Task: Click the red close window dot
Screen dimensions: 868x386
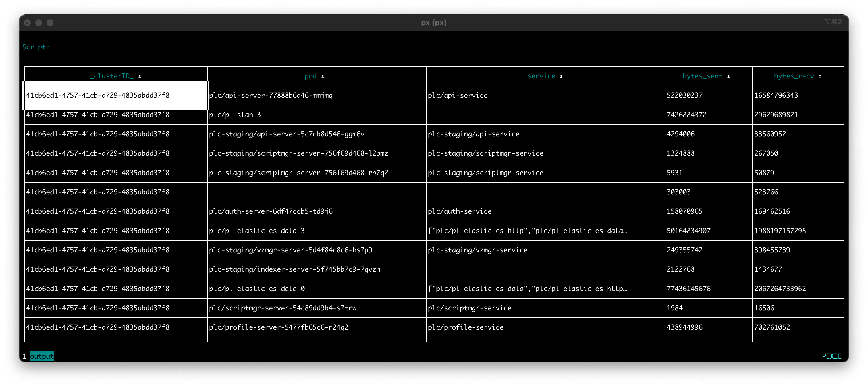Action: (28, 22)
